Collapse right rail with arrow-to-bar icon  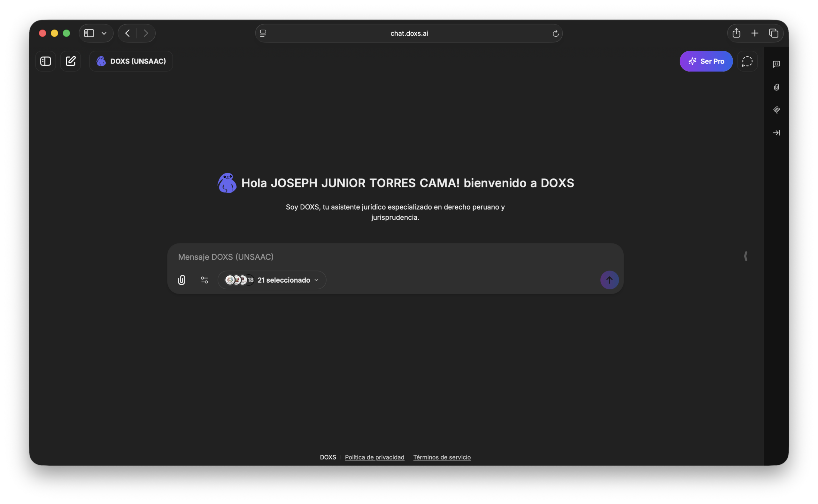tap(776, 133)
